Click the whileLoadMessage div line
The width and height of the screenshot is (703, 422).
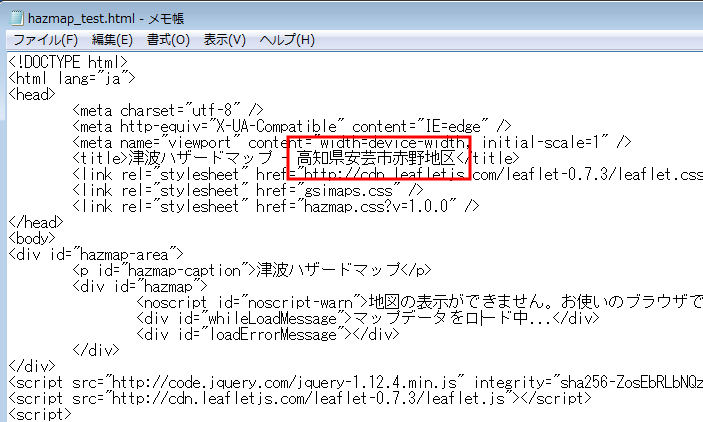coord(368,318)
